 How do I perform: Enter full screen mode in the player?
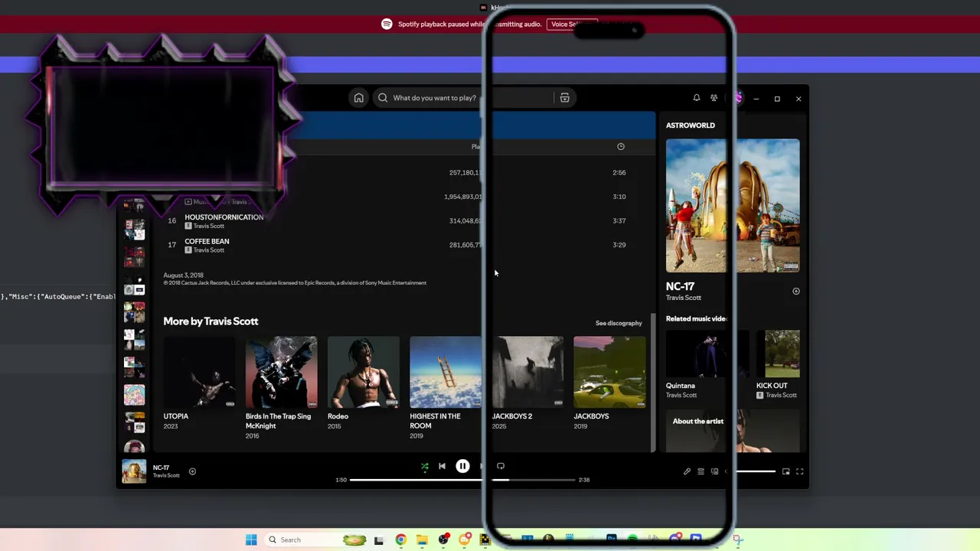point(799,471)
